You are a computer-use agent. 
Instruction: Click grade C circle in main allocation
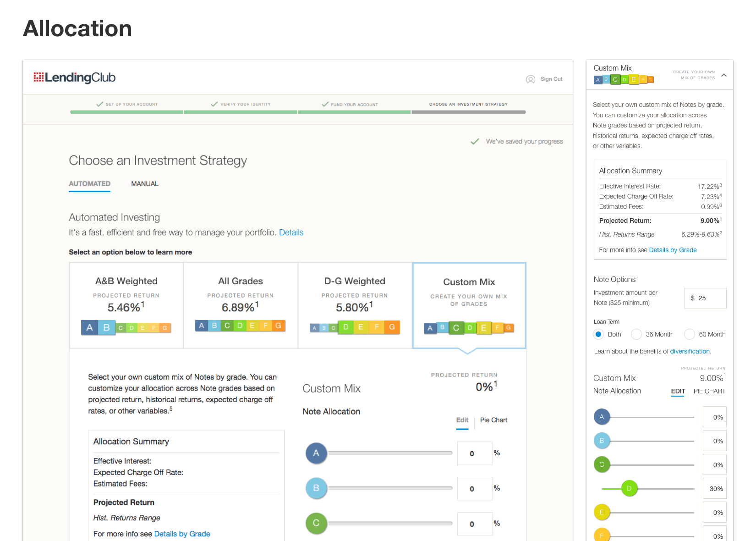(316, 523)
